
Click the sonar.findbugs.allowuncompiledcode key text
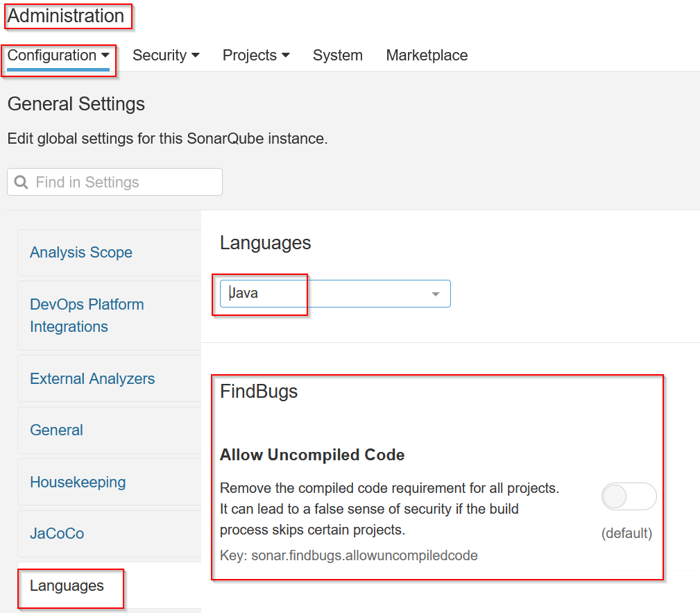[x=349, y=555]
